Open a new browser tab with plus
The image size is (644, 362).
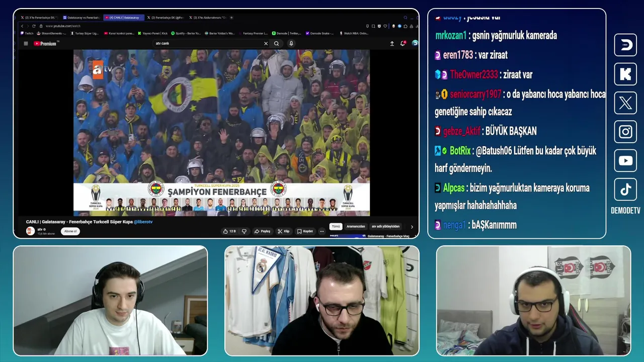point(231,18)
